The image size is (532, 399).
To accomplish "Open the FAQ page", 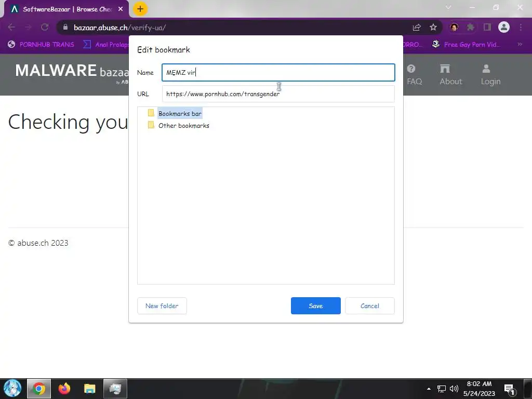I will click(414, 75).
